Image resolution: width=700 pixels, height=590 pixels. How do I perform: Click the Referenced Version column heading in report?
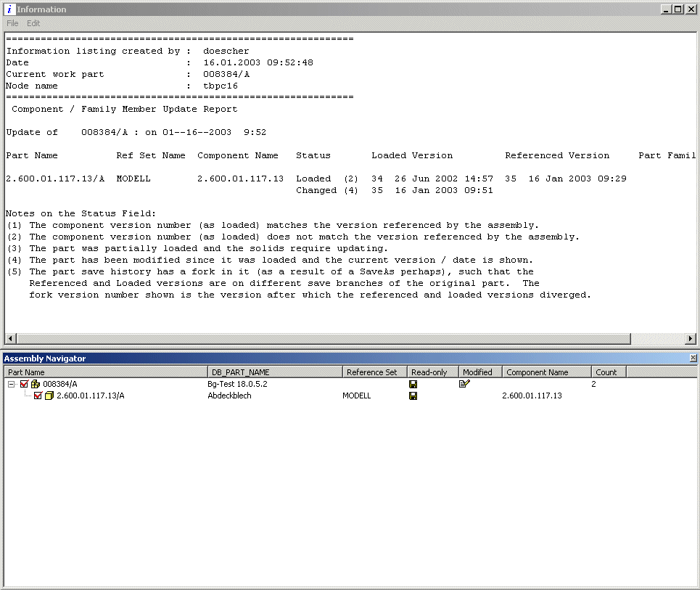[x=557, y=155]
